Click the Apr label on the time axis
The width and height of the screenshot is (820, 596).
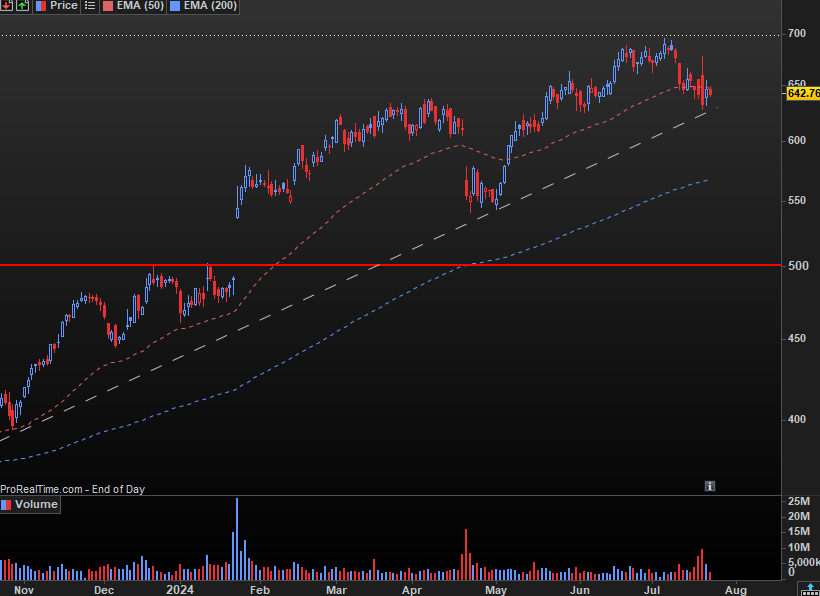(x=412, y=590)
